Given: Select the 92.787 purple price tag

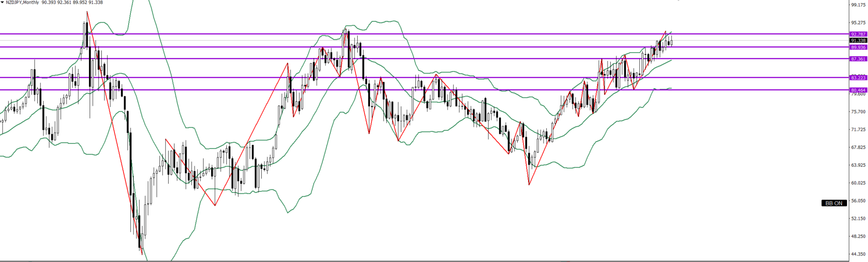Looking at the screenshot, I should pos(858,34).
